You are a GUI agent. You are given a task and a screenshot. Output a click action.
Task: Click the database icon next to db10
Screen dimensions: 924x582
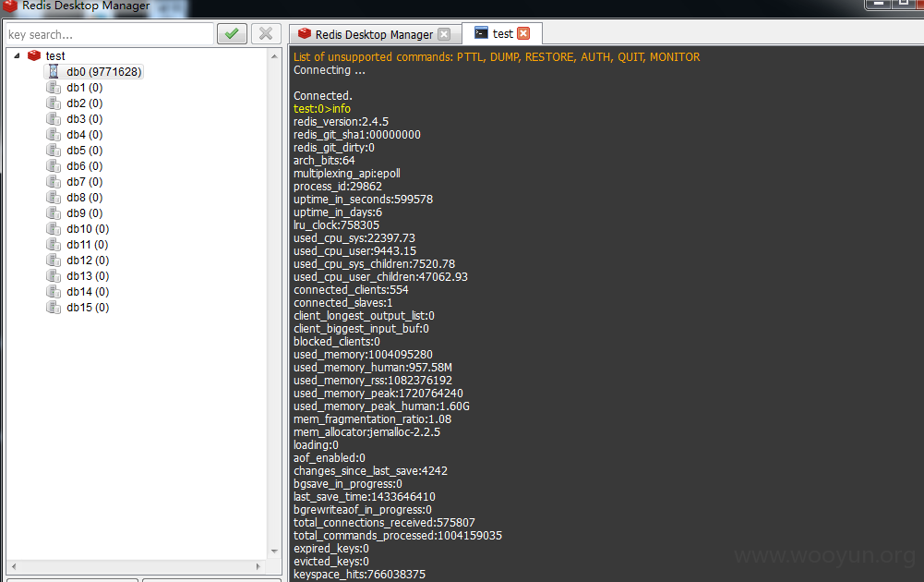[x=54, y=229]
